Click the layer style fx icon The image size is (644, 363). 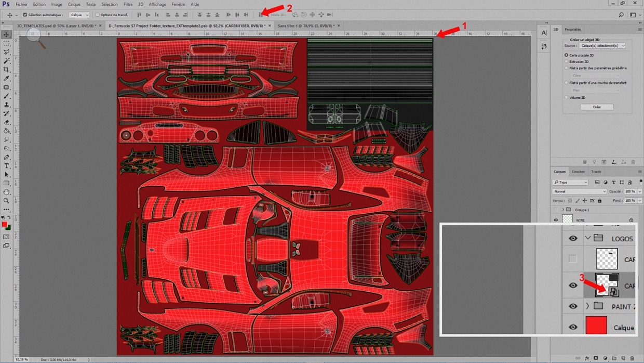click(587, 358)
